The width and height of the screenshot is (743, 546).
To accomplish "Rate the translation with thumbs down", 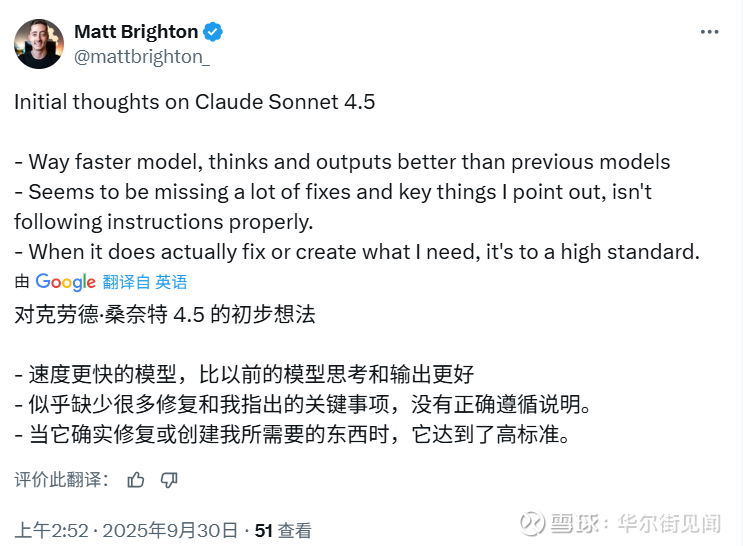I will tap(168, 480).
